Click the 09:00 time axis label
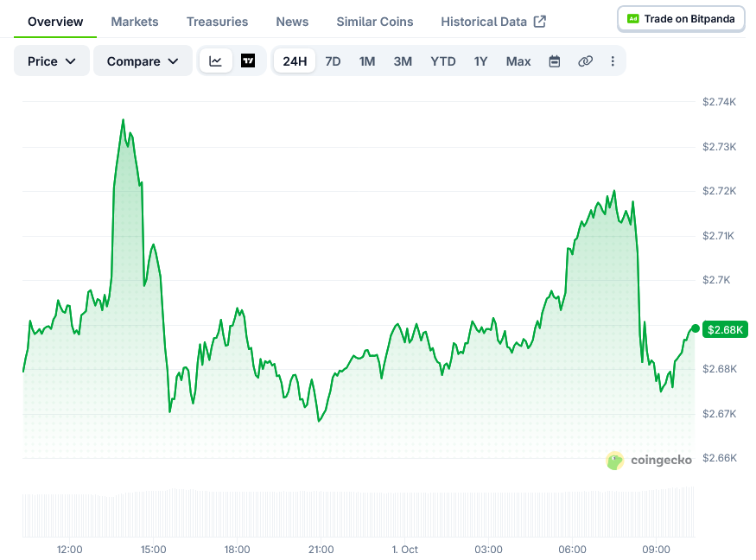This screenshot has width=756, height=560. [656, 550]
